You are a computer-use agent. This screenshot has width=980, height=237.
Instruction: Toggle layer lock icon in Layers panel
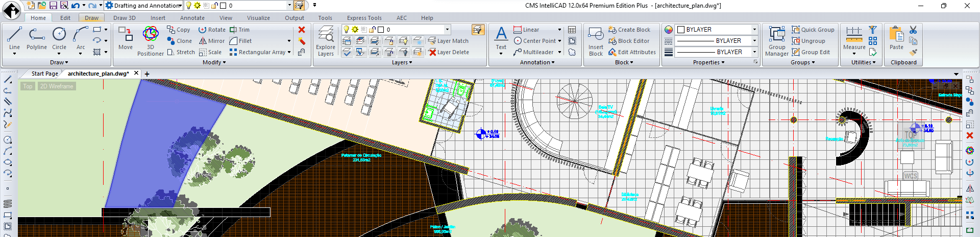(372, 30)
